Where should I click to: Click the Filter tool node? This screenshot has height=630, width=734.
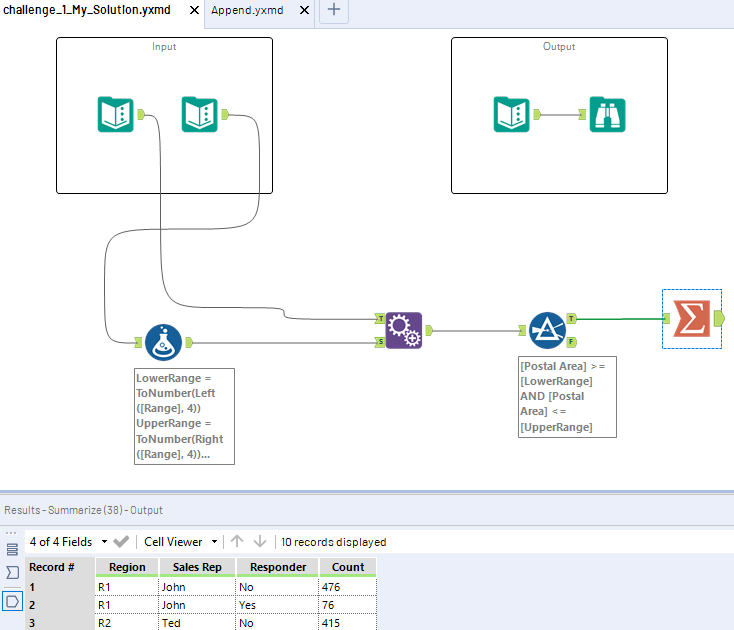coord(547,329)
